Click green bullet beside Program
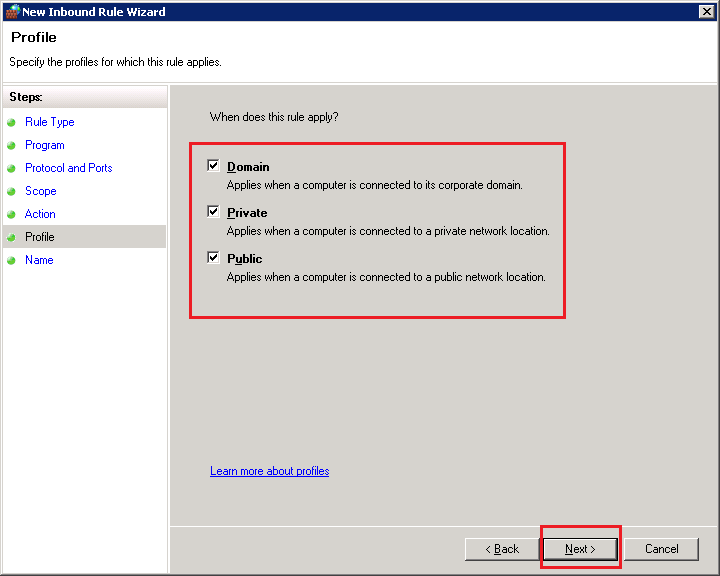 (11, 146)
